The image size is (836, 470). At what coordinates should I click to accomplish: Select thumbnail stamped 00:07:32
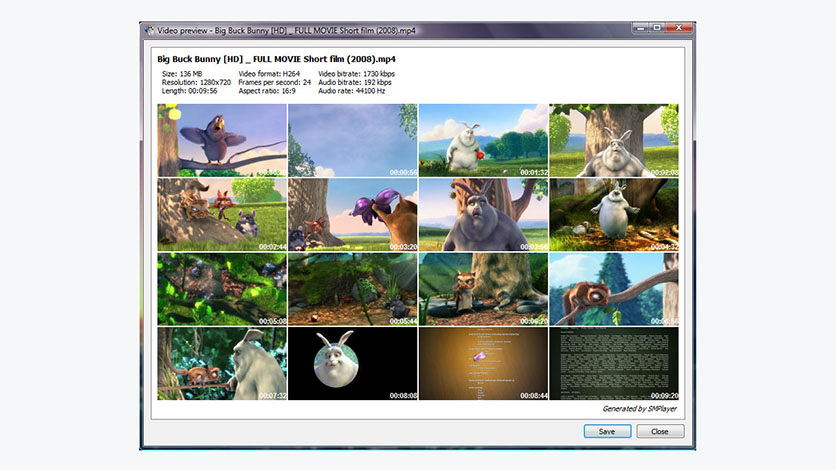click(x=222, y=363)
